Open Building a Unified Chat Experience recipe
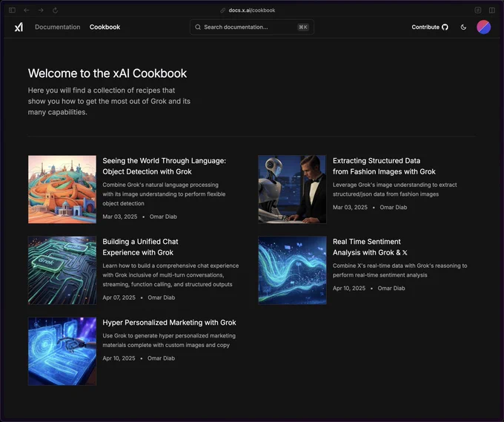Image resolution: width=504 pixels, height=422 pixels. pos(140,247)
